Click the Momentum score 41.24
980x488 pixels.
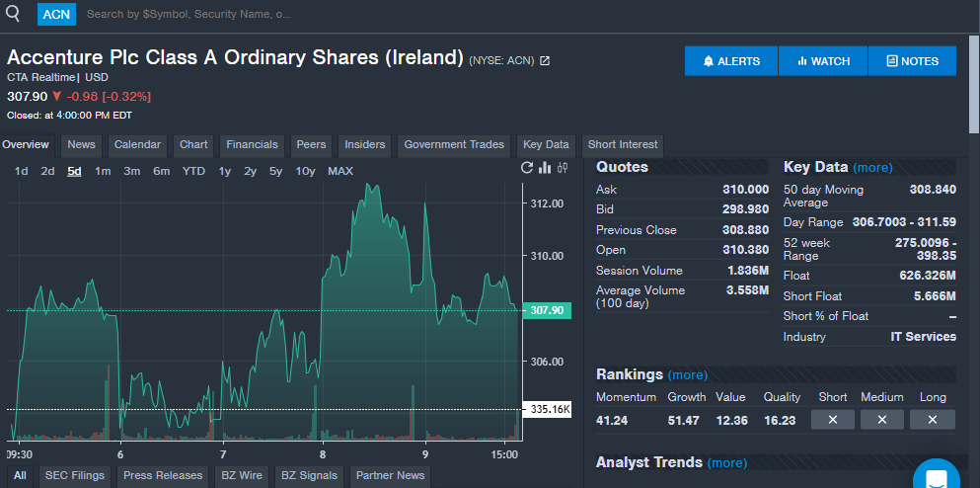point(612,421)
